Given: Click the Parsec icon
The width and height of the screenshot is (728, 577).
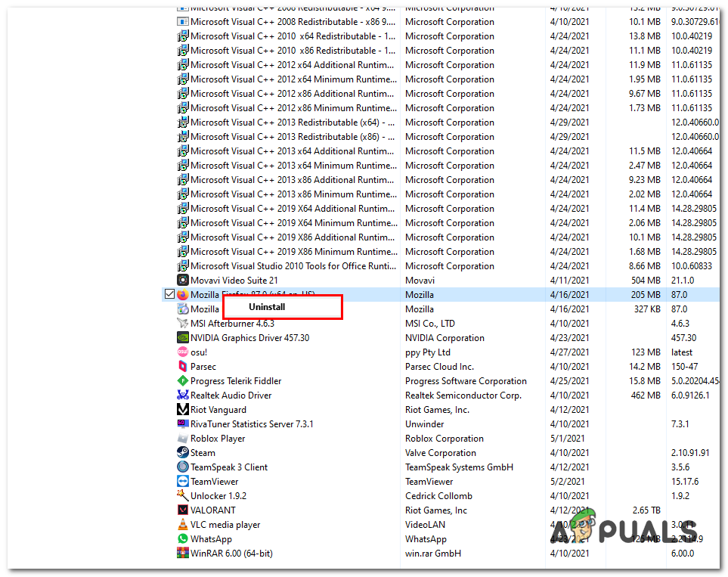Looking at the screenshot, I should pyautogui.click(x=183, y=366).
